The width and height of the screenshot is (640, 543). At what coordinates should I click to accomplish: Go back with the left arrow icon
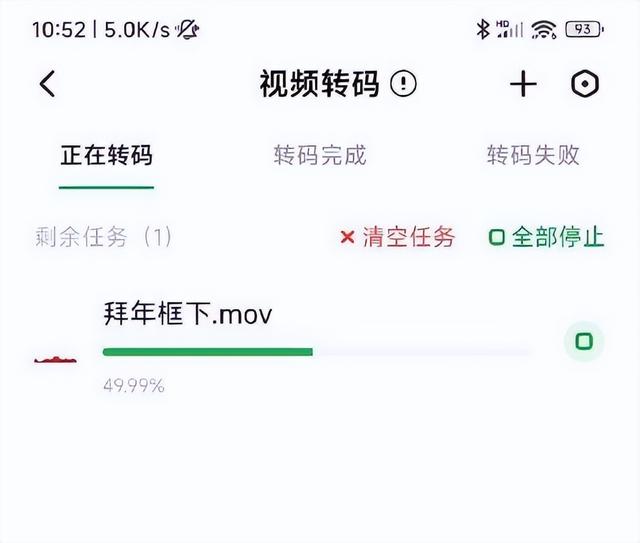coord(47,84)
